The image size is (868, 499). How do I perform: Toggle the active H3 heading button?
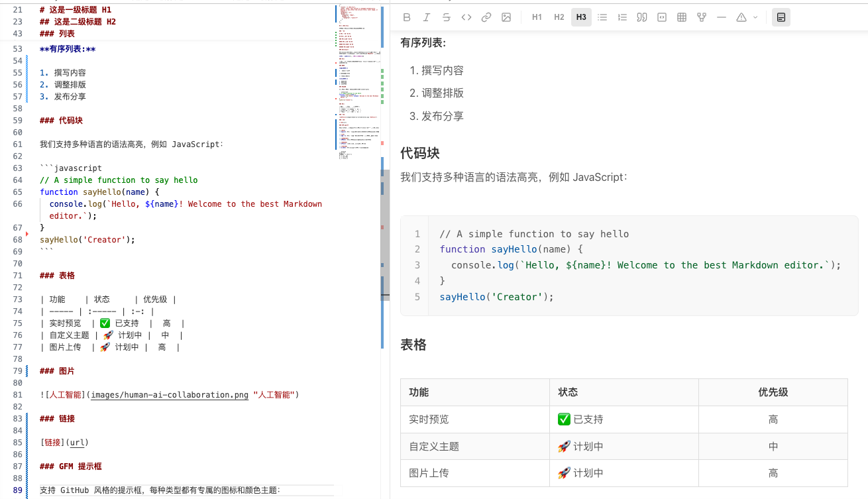pyautogui.click(x=581, y=17)
